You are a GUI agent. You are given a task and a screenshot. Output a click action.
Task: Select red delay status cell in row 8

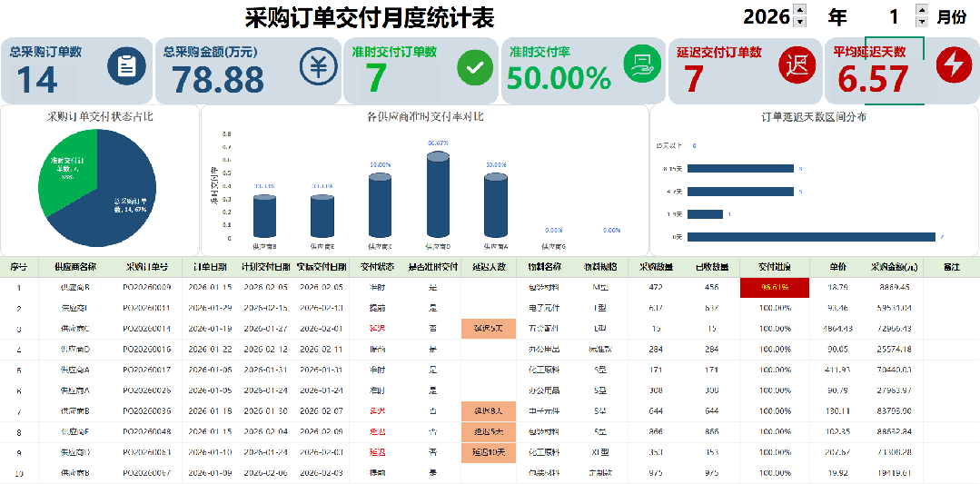point(378,432)
